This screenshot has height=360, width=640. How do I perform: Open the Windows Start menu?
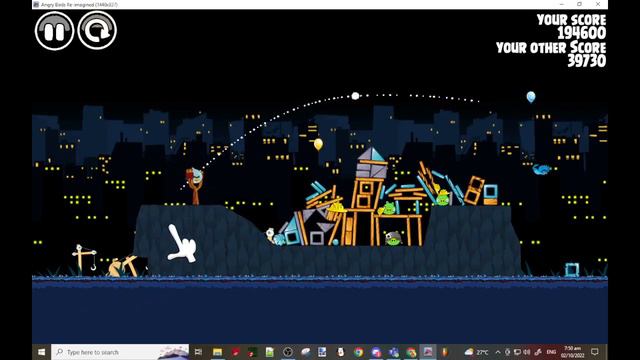41,352
